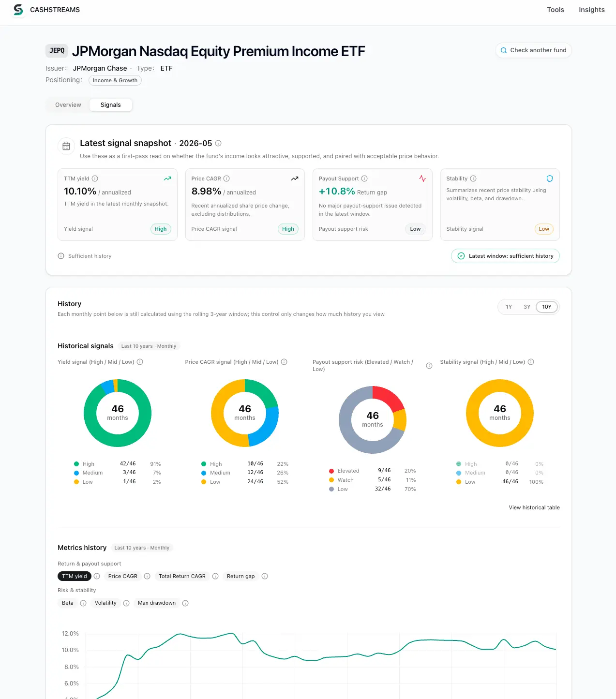Select the Price CAGR metric chip
Viewport: 616px width, 699px height.
123,576
